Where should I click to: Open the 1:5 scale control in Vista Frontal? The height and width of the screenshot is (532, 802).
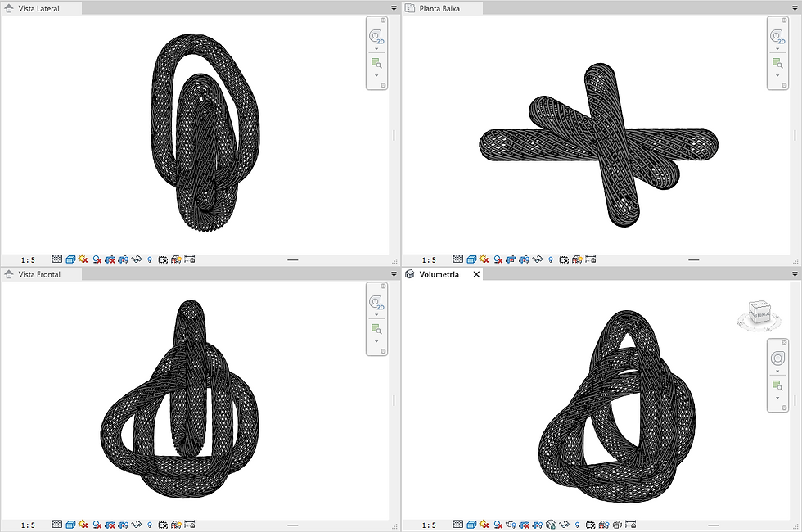click(x=27, y=524)
